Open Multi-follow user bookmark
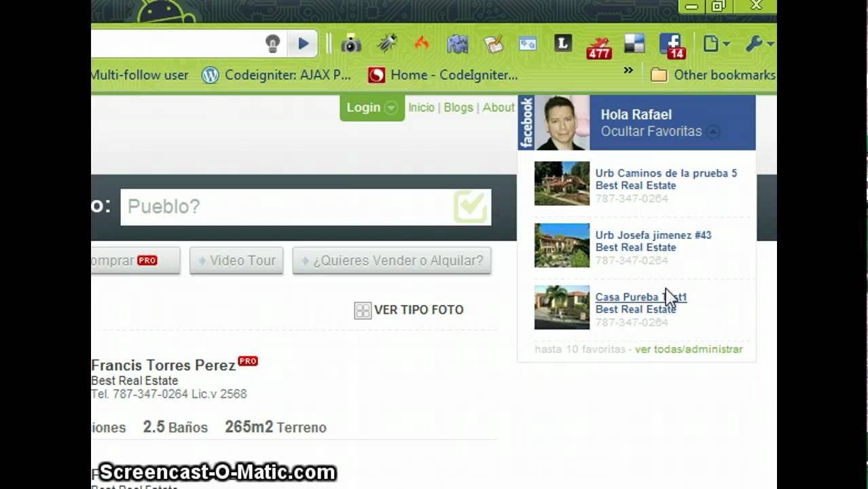 [x=140, y=75]
